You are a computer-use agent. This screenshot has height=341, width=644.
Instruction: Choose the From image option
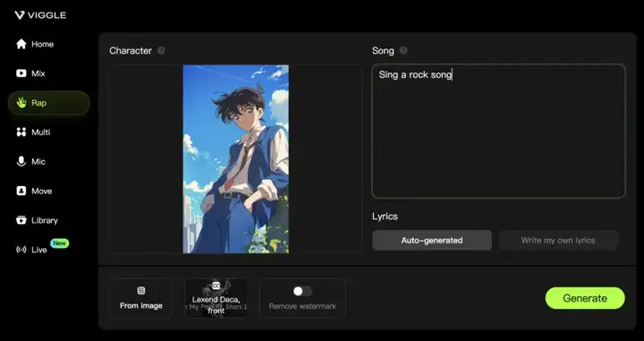(x=141, y=298)
